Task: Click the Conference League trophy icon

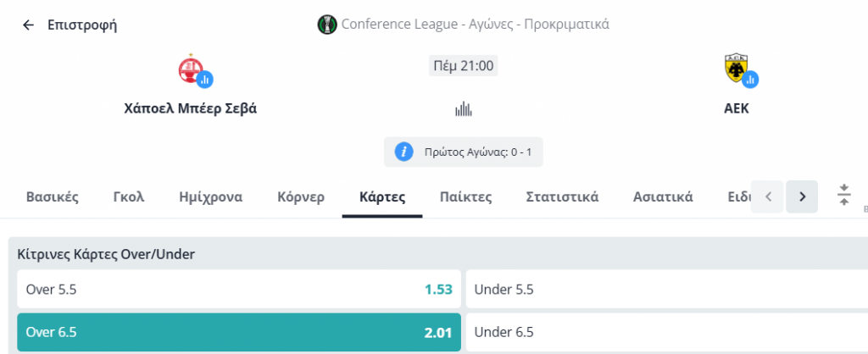Action: click(327, 25)
